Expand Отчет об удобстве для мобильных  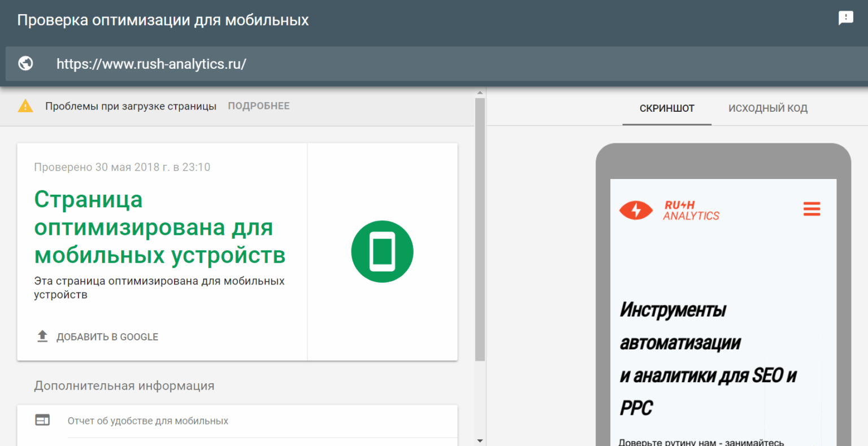click(x=148, y=421)
